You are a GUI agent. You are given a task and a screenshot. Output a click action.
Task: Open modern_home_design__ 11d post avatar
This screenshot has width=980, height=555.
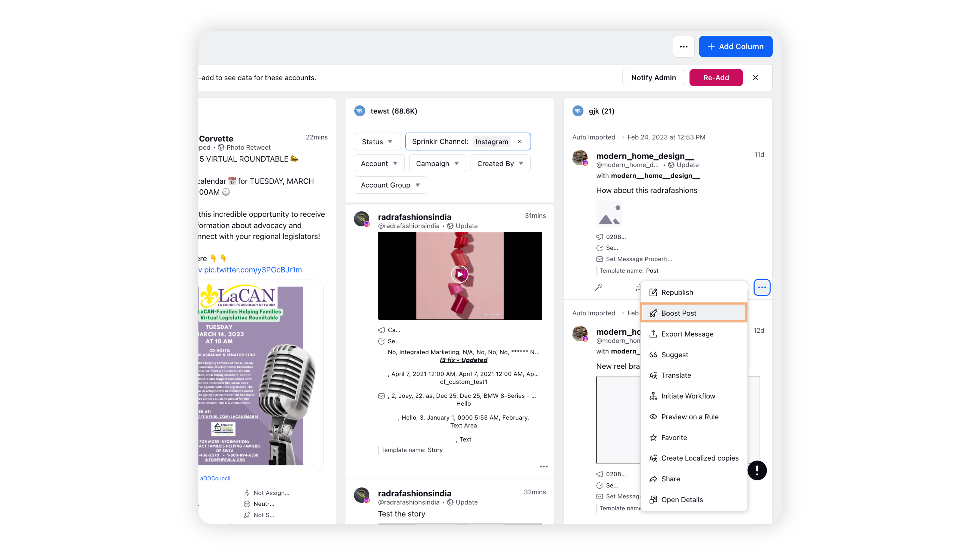pyautogui.click(x=580, y=157)
